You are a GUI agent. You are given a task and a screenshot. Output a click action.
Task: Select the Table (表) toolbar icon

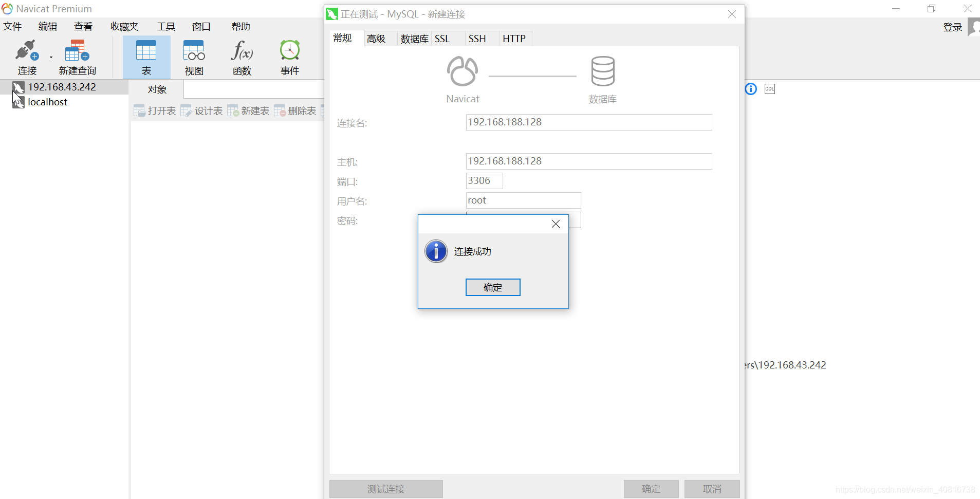coord(146,57)
